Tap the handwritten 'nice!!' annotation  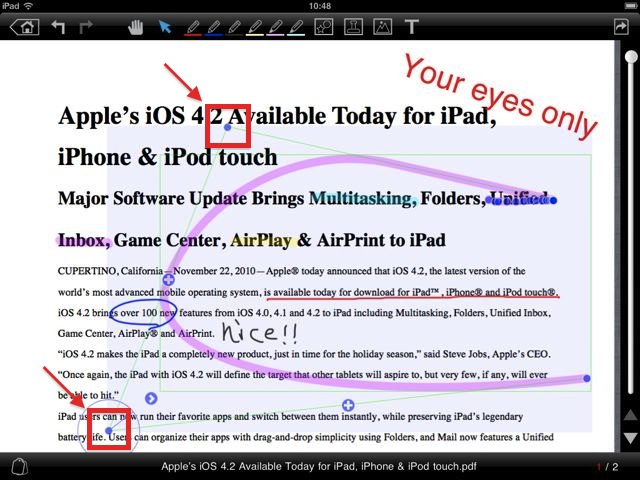click(x=260, y=332)
